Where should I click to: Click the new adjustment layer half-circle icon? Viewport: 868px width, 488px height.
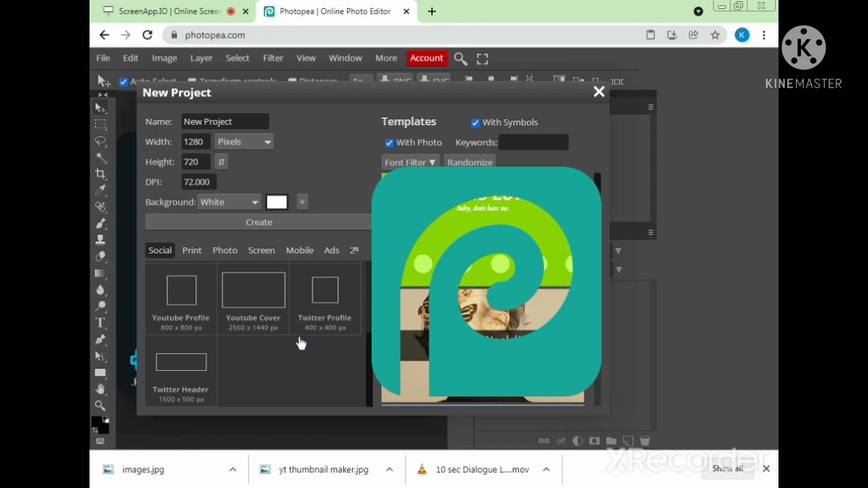(578, 441)
